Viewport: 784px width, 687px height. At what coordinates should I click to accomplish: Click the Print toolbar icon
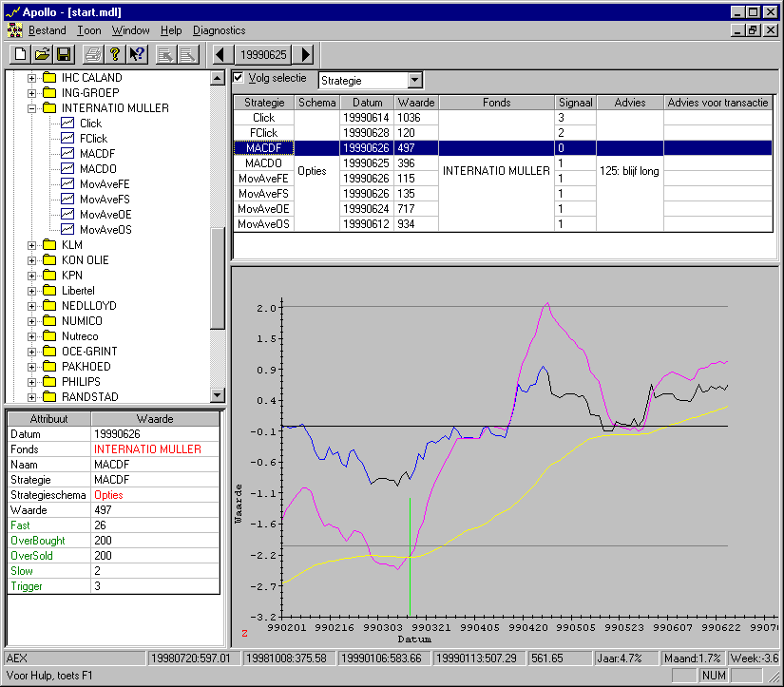click(92, 55)
